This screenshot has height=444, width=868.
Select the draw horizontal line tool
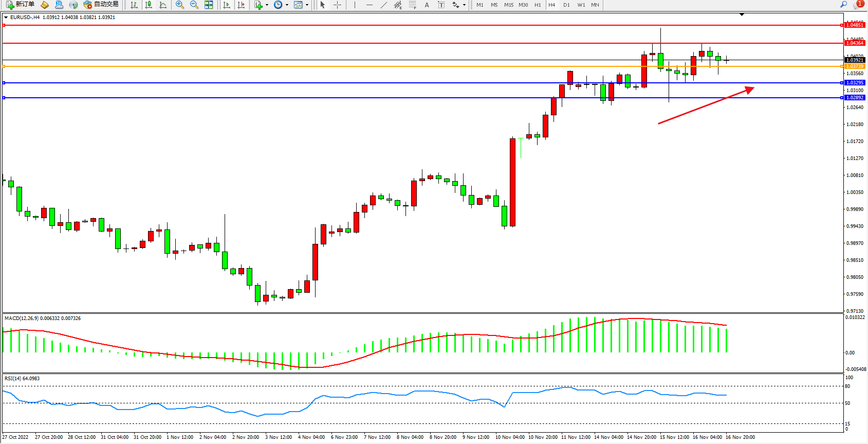369,5
